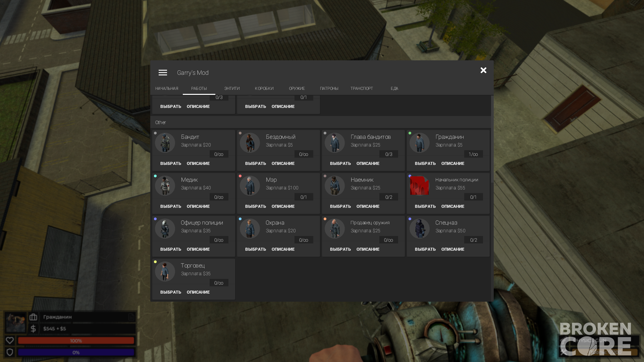The height and width of the screenshot is (362, 644).
Task: Select the Мэр job with ВЫБРАТЬ
Action: point(256,206)
